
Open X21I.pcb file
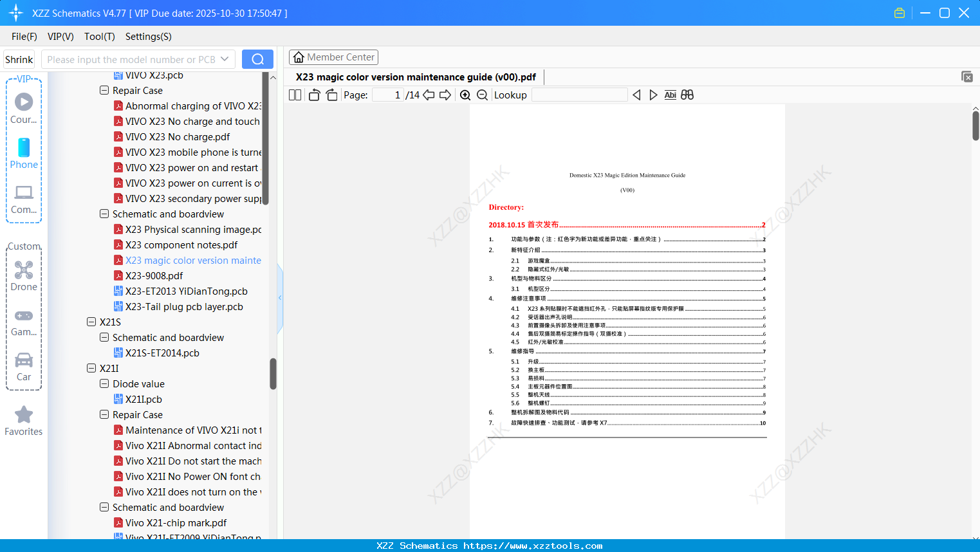tap(138, 400)
